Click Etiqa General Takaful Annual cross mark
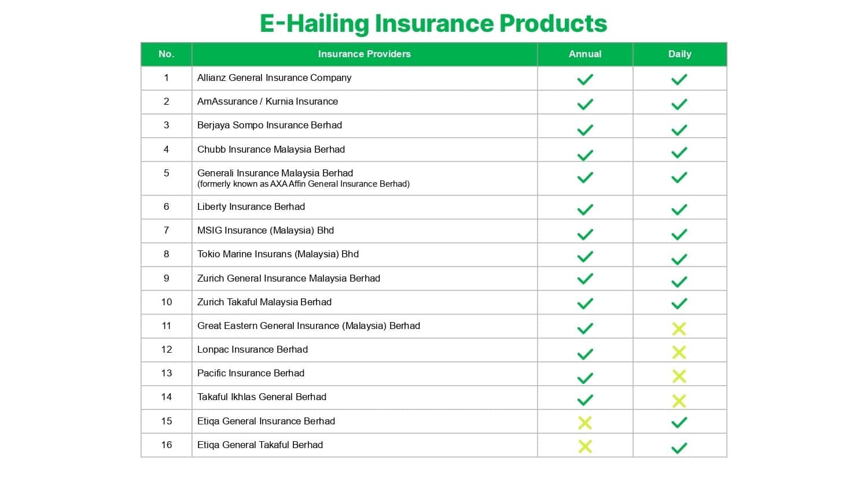The width and height of the screenshot is (868, 488). pyautogui.click(x=585, y=446)
